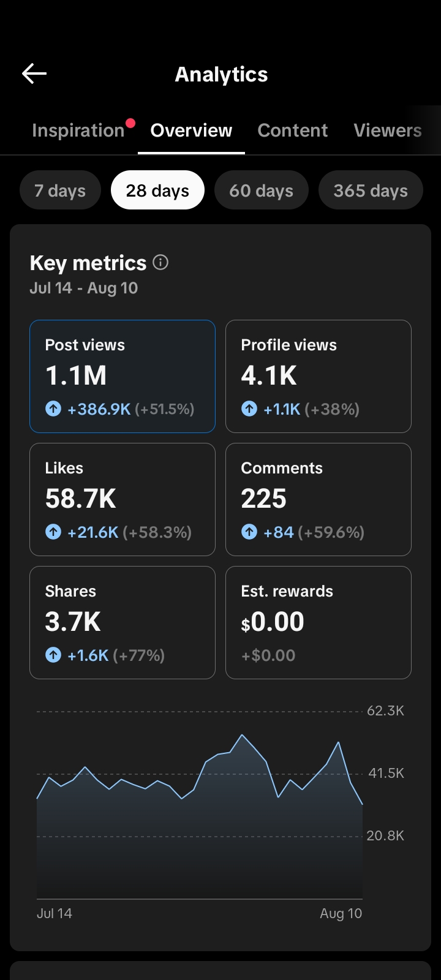Open the Key metrics info icon
This screenshot has width=441, height=980.
coord(160,262)
